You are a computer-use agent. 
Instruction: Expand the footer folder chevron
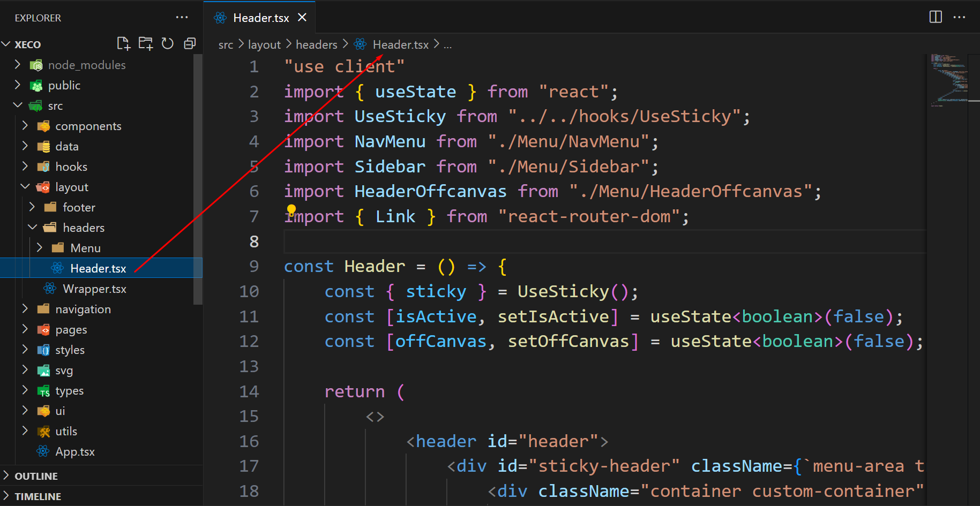coord(32,207)
